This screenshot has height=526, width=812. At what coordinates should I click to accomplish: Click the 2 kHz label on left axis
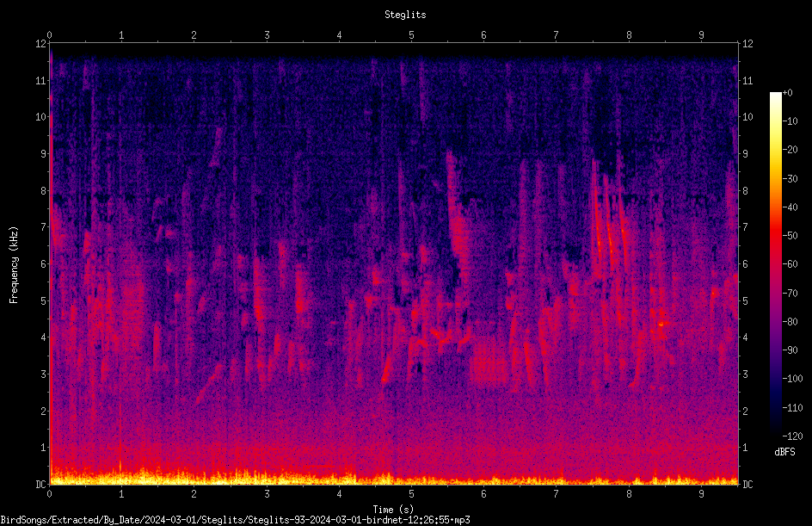point(44,411)
